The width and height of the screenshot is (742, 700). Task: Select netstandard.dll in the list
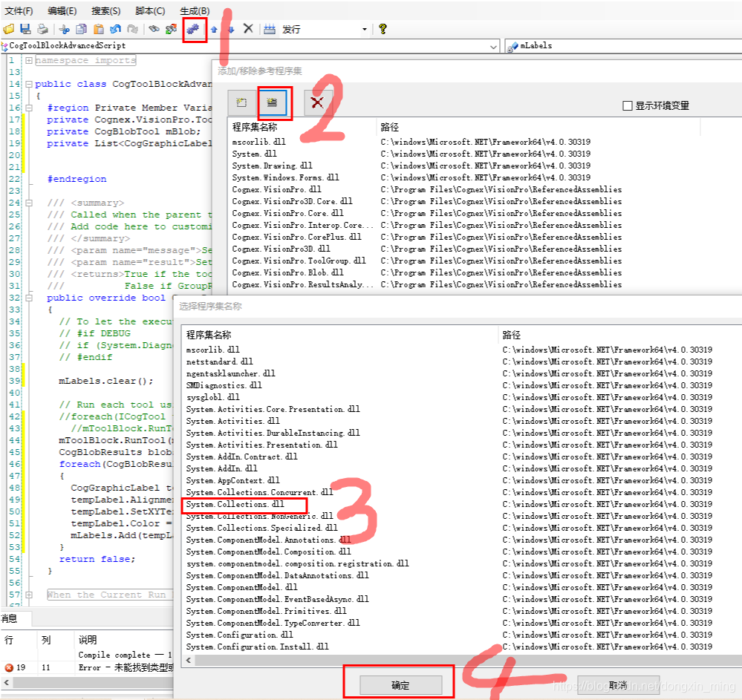pos(220,362)
